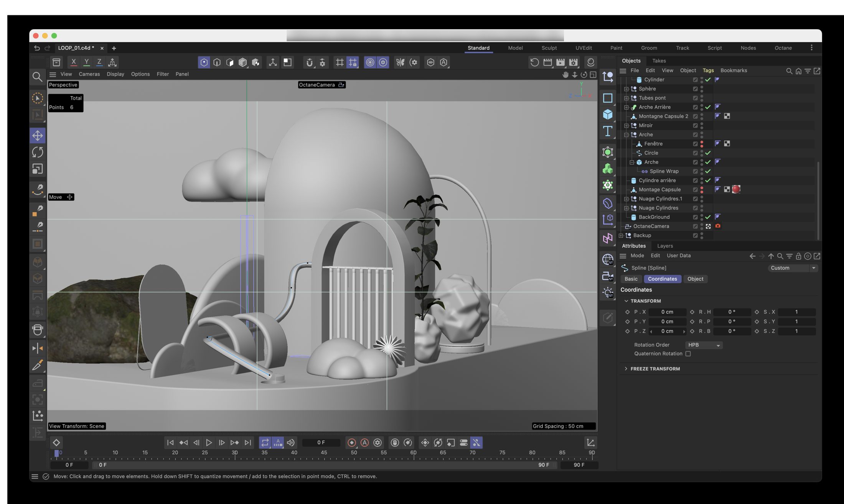844x504 pixels.
Task: Select the Rotate tool in left toolbar
Action: coord(37,152)
